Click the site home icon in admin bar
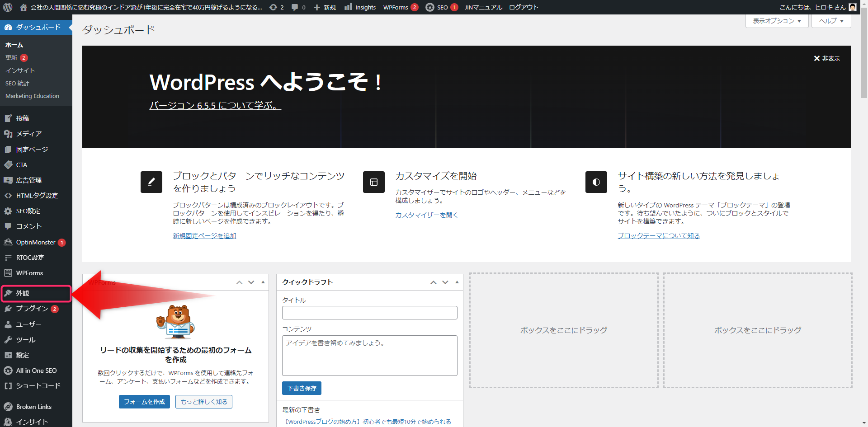868x427 pixels. coord(24,7)
